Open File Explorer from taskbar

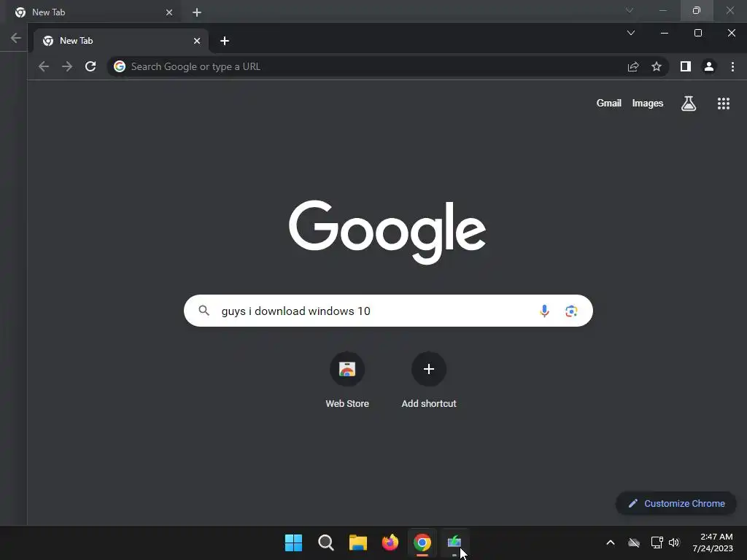click(358, 542)
